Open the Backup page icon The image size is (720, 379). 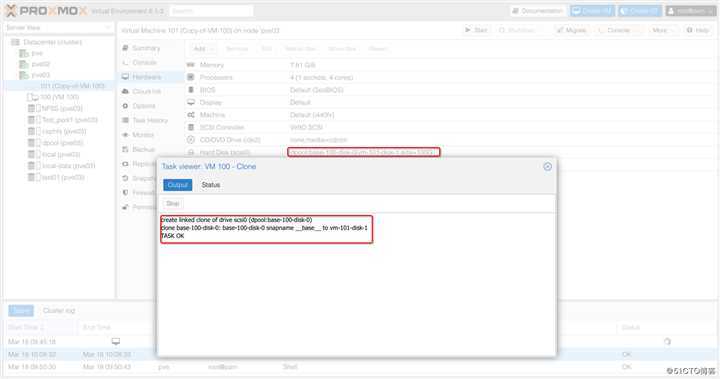(125, 149)
